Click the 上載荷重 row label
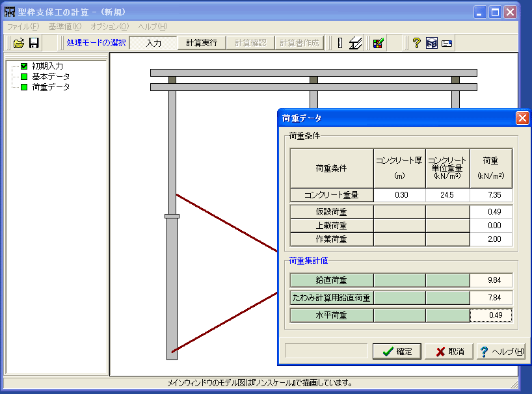The height and width of the screenshot is (394, 532). [332, 226]
